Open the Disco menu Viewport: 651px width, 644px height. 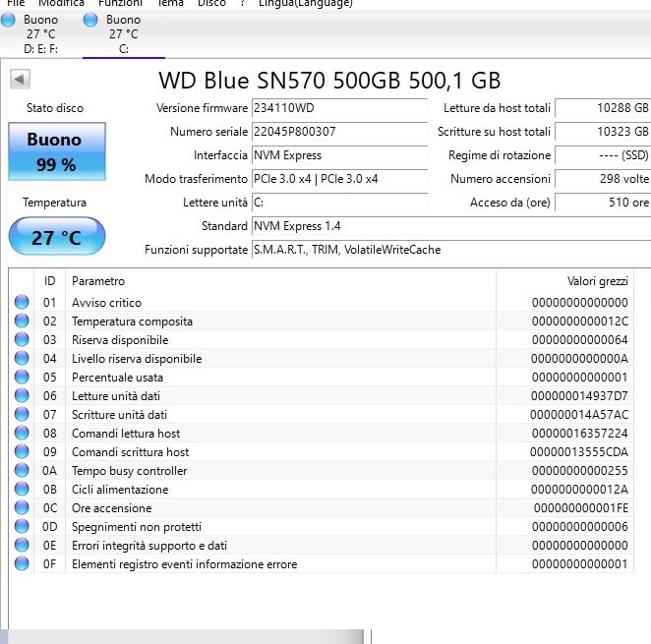tap(211, 3)
